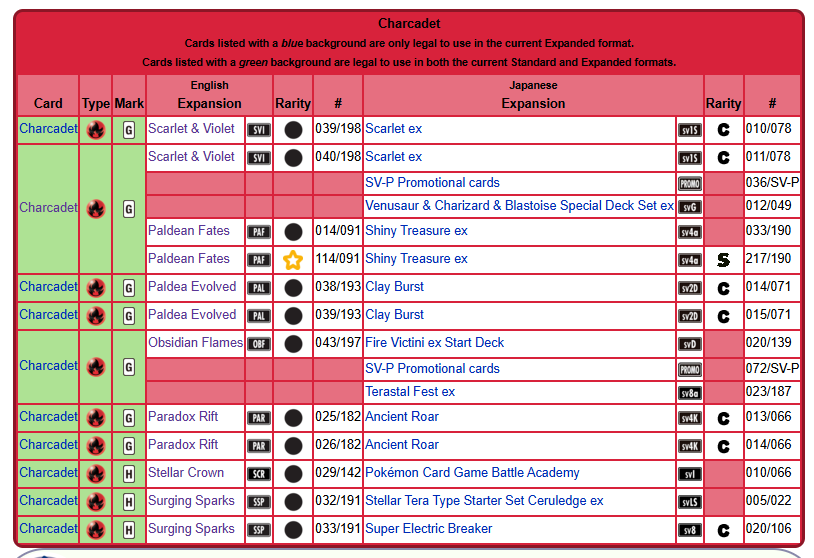Open the Scarlet ex link for 010/078
The height and width of the screenshot is (558, 814).
tap(394, 128)
